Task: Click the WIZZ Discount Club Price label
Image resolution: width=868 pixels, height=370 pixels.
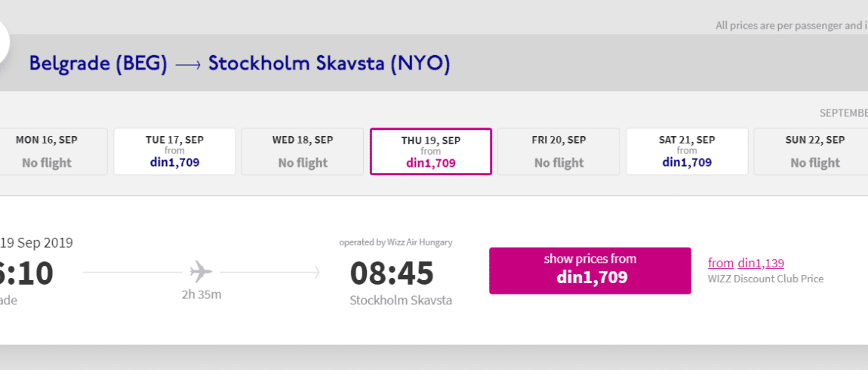Action: 765,279
